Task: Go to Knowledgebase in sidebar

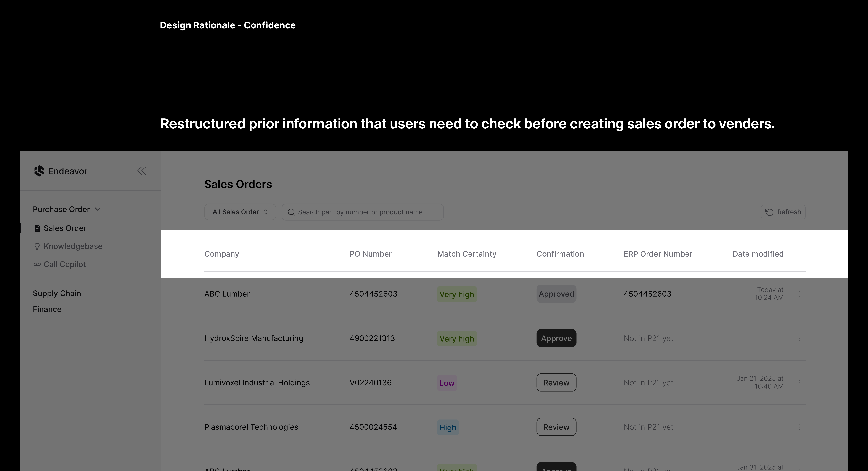Action: coord(73,246)
